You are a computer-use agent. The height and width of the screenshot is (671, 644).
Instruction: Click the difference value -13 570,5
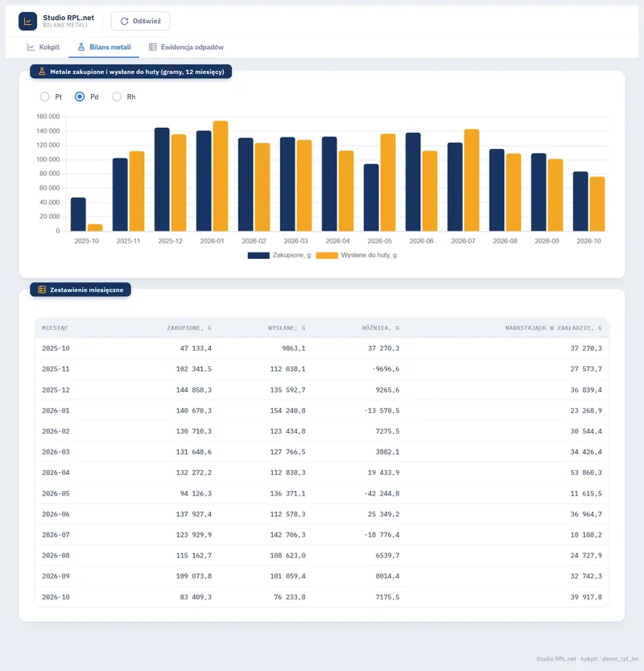pyautogui.click(x=382, y=410)
